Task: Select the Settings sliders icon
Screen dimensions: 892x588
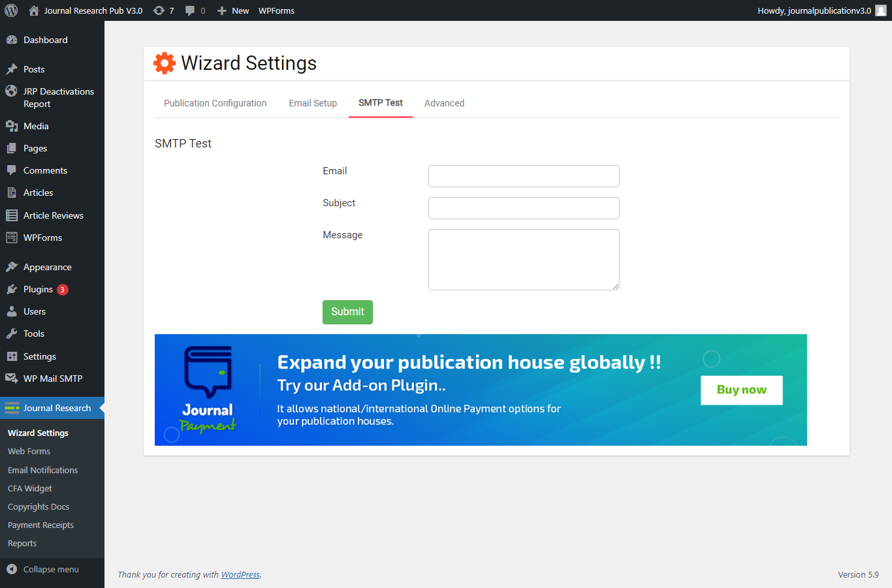Action: [x=12, y=356]
